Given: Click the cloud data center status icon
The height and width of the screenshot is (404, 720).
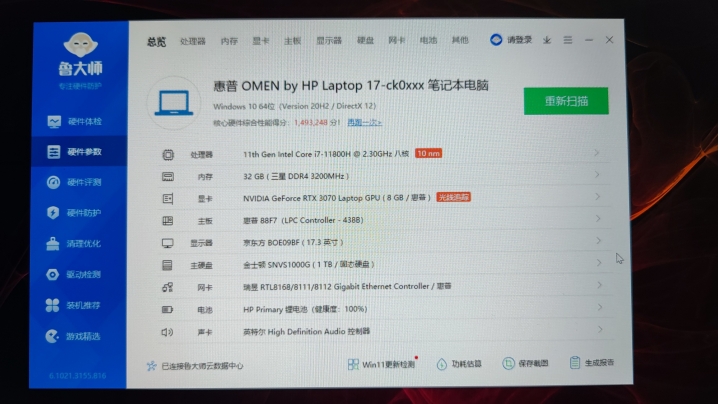Looking at the screenshot, I should [152, 366].
